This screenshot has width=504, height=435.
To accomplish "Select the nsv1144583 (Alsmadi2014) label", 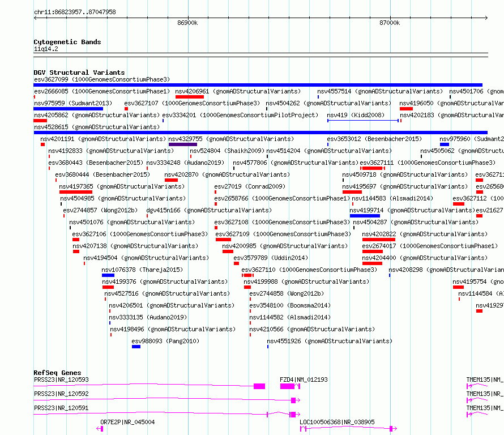I will tap(392, 198).
